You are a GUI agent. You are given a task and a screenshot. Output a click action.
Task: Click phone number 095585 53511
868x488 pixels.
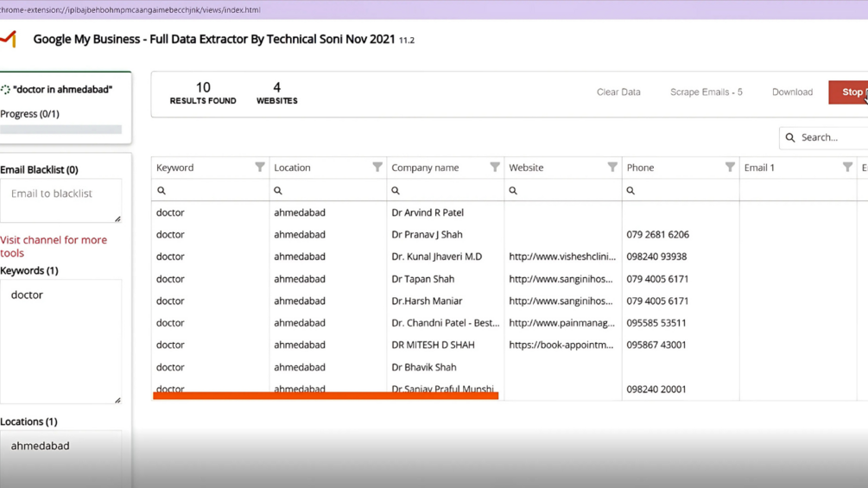coord(656,322)
